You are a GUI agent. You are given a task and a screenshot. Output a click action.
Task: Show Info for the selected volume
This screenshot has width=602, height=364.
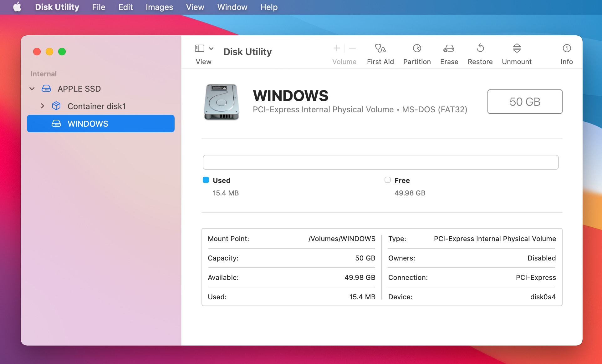567,53
